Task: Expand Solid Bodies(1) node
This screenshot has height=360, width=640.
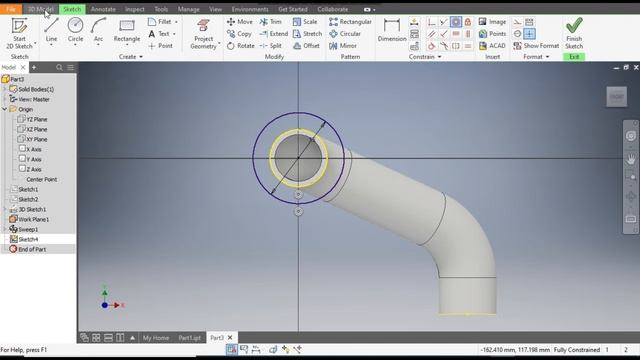Action: click(x=4, y=89)
